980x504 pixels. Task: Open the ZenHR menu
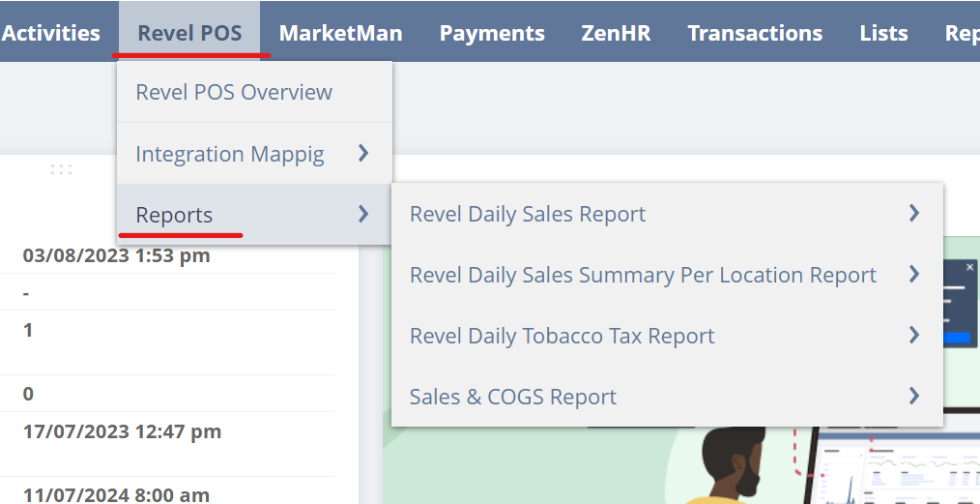[x=616, y=33]
